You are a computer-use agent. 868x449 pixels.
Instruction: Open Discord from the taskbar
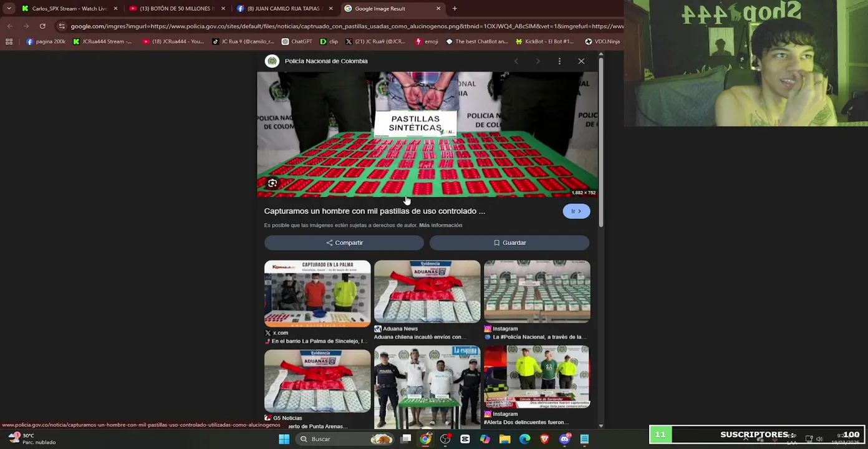coord(564,439)
